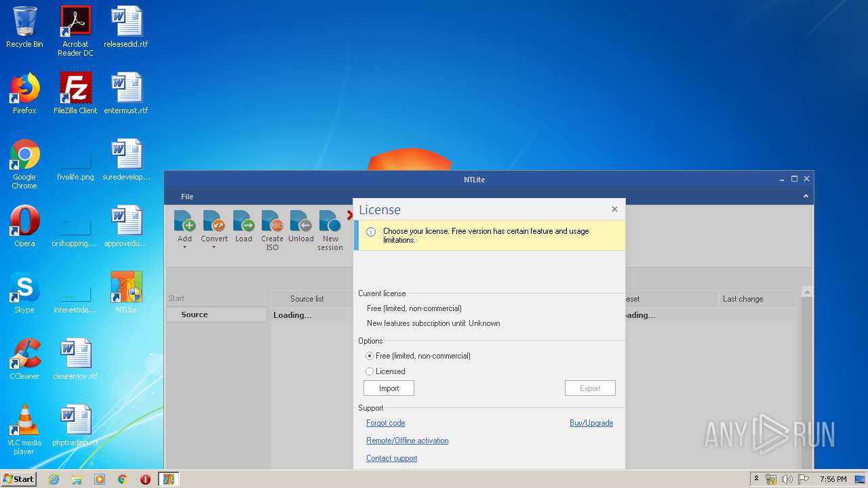Open the File menu in NTLite
868x488 pixels.
(187, 197)
